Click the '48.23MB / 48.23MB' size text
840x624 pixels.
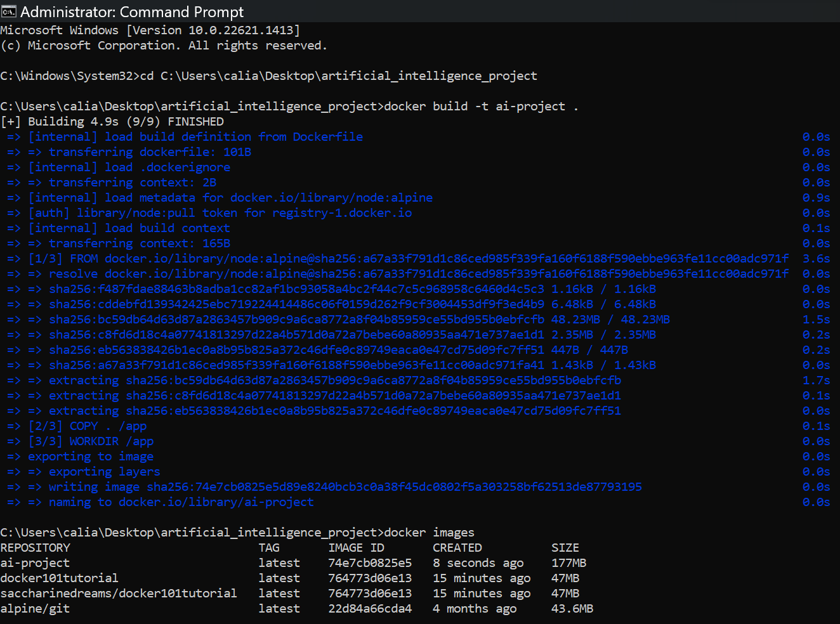click(x=611, y=320)
